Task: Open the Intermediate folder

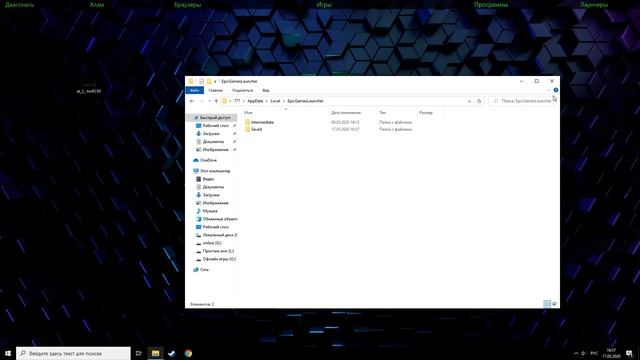Action: (x=262, y=122)
